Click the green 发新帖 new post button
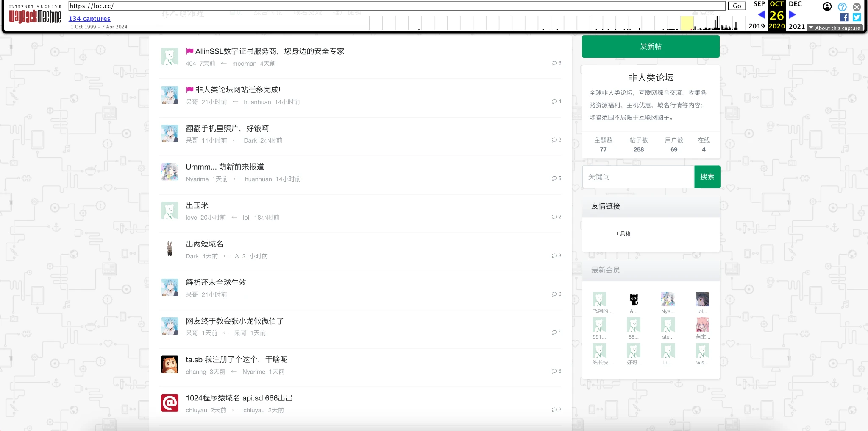Viewport: 868px width, 431px height. tap(650, 47)
